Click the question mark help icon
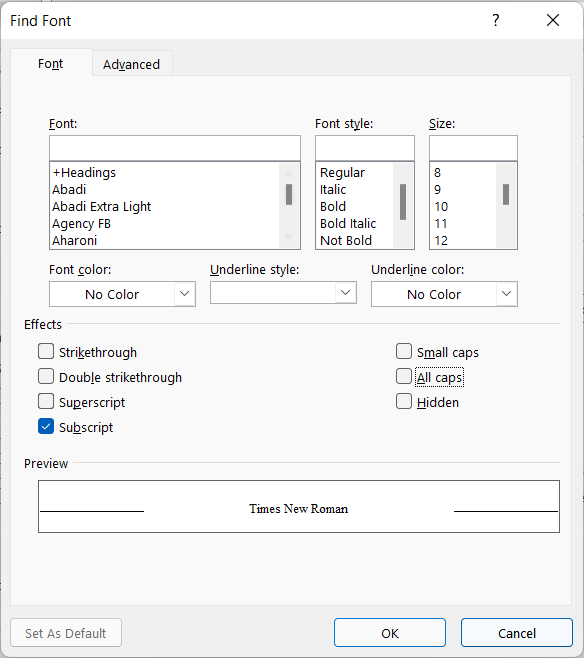The width and height of the screenshot is (584, 658). [x=495, y=20]
